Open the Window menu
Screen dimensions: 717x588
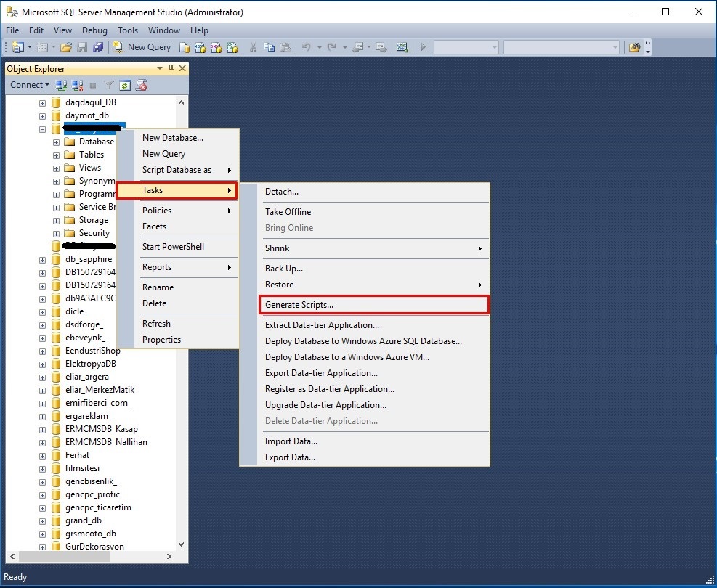pyautogui.click(x=163, y=30)
